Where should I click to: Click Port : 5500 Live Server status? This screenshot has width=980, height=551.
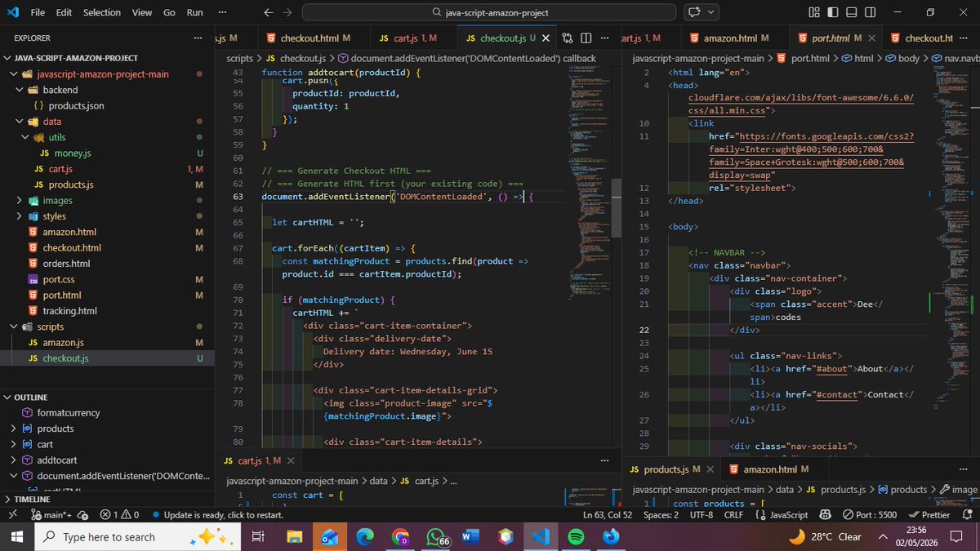pyautogui.click(x=870, y=515)
